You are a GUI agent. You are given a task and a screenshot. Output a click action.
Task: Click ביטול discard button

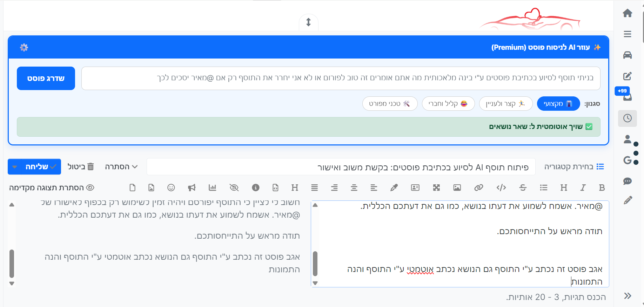pos(81,166)
